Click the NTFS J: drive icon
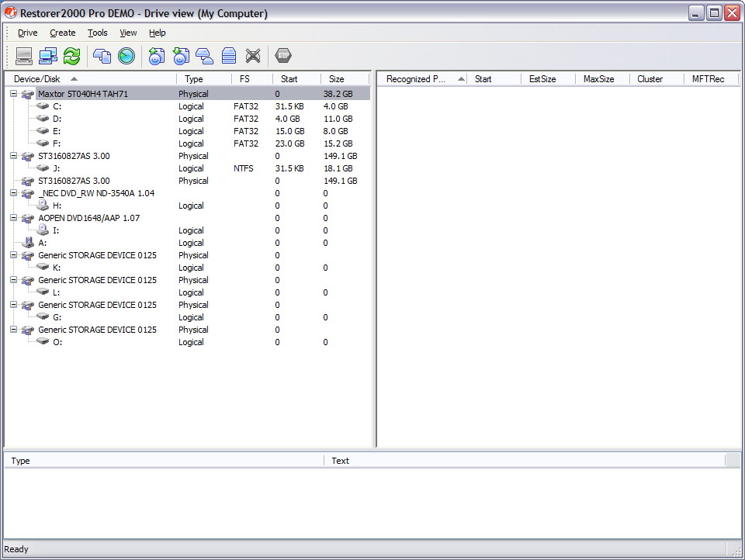 point(43,168)
